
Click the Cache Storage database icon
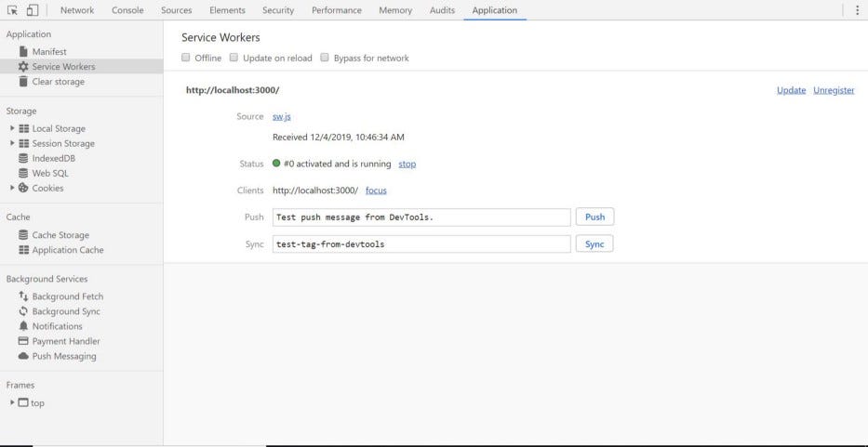pyautogui.click(x=23, y=235)
